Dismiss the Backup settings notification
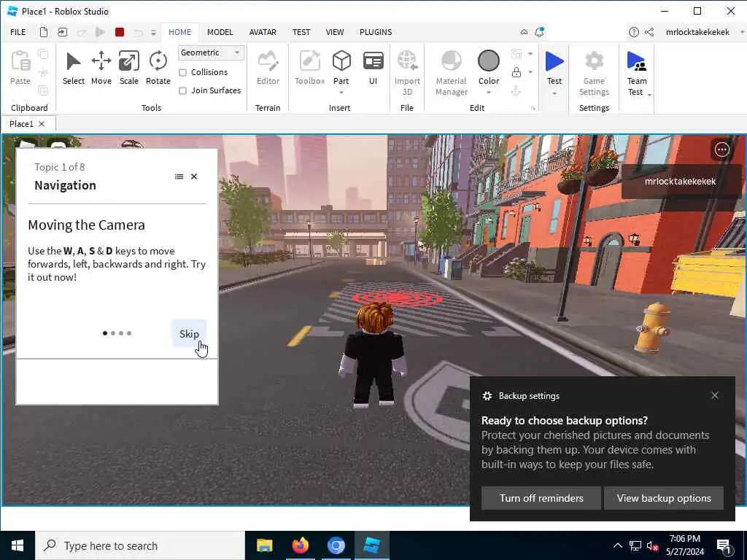The height and width of the screenshot is (560, 747). [x=715, y=395]
